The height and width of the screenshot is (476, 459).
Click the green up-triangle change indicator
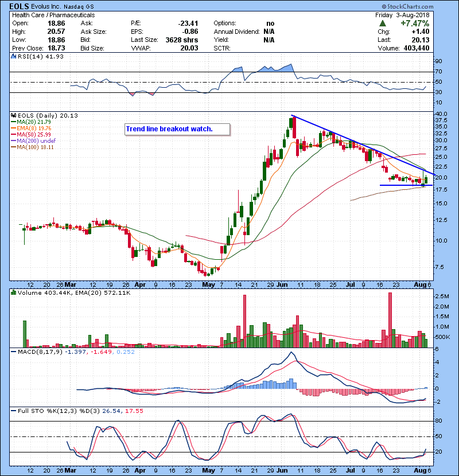(x=383, y=24)
